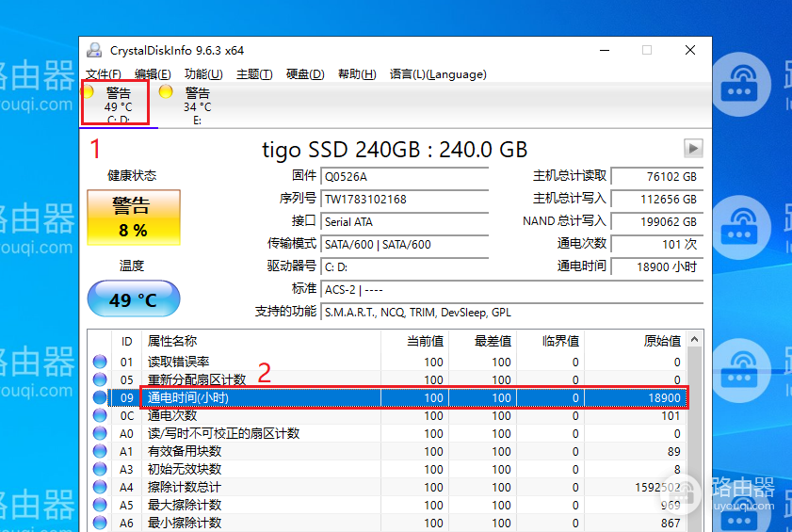This screenshot has width=792, height=532.
Task: Click power on hours value 18900 小时
Action: click(x=657, y=266)
